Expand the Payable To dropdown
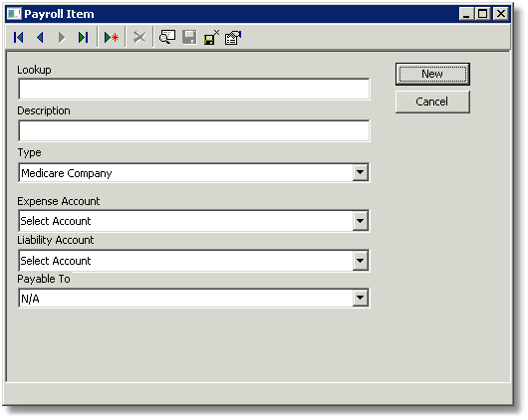Screen dimensions: 528x420 pyautogui.click(x=361, y=298)
